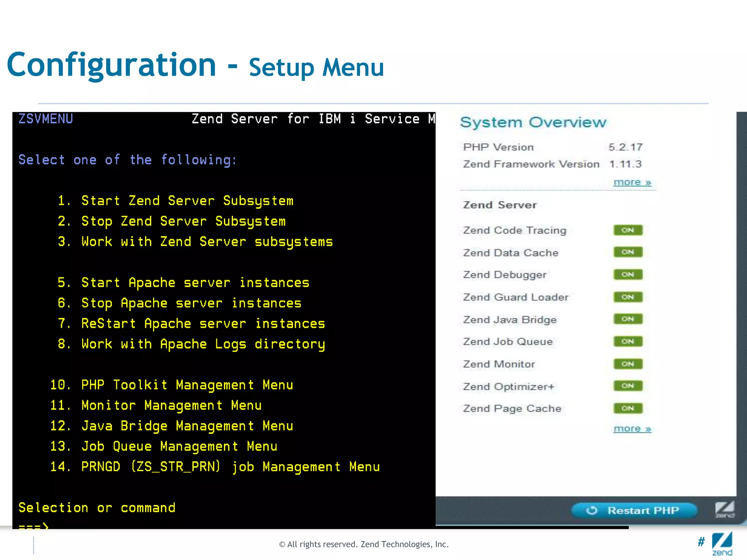Click the System Overview heading
747x560 pixels.
(x=533, y=122)
